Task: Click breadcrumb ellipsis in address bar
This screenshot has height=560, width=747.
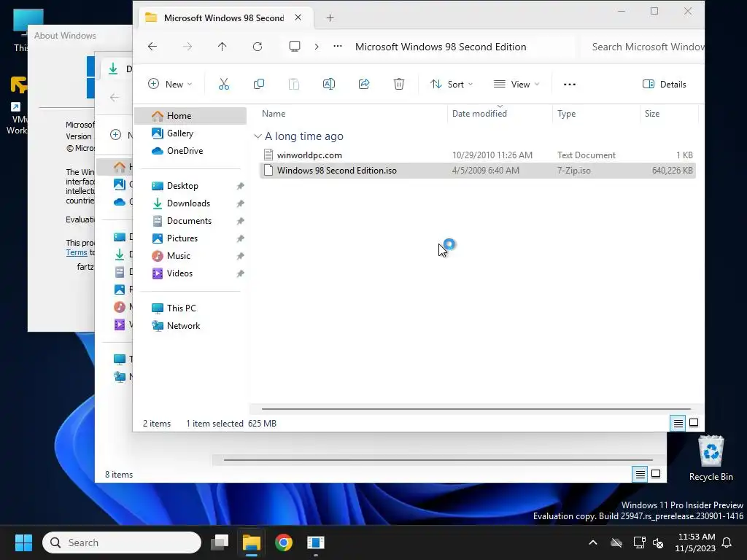Action: click(x=338, y=46)
